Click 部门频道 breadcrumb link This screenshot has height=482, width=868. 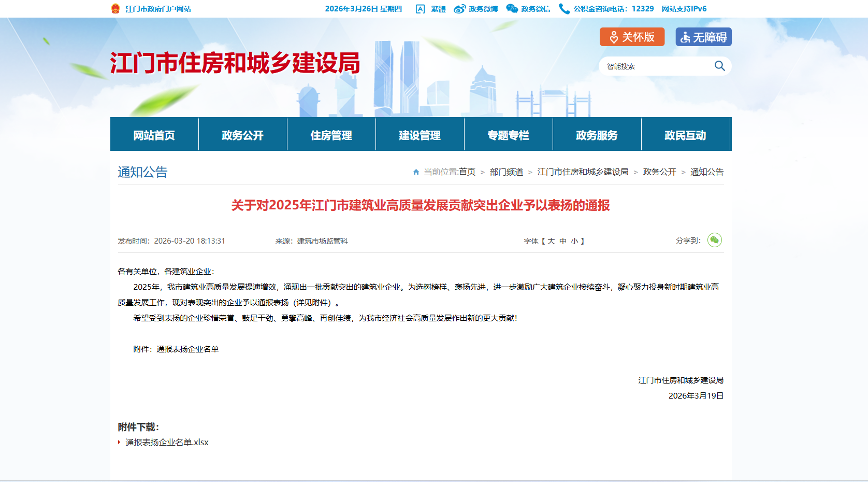(506, 172)
